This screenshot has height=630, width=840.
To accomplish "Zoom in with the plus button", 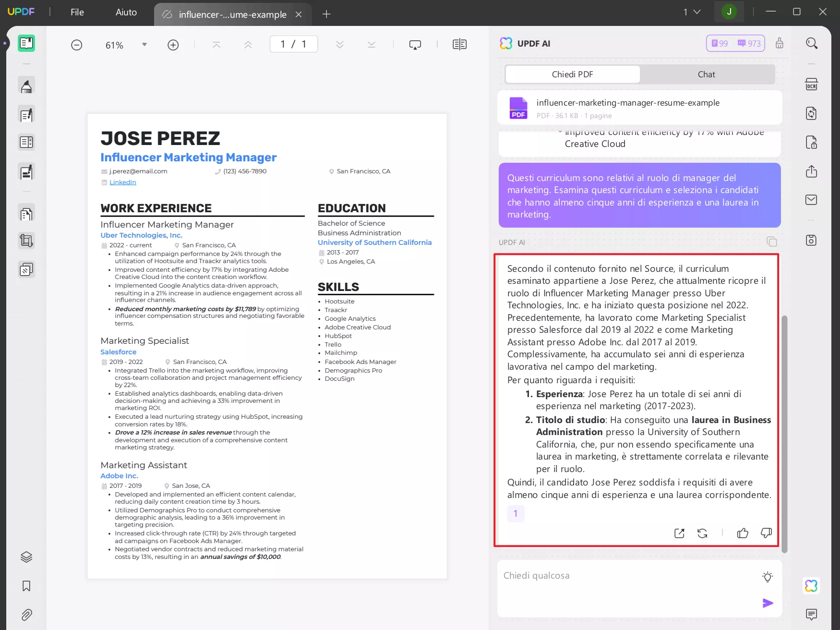I will point(173,45).
